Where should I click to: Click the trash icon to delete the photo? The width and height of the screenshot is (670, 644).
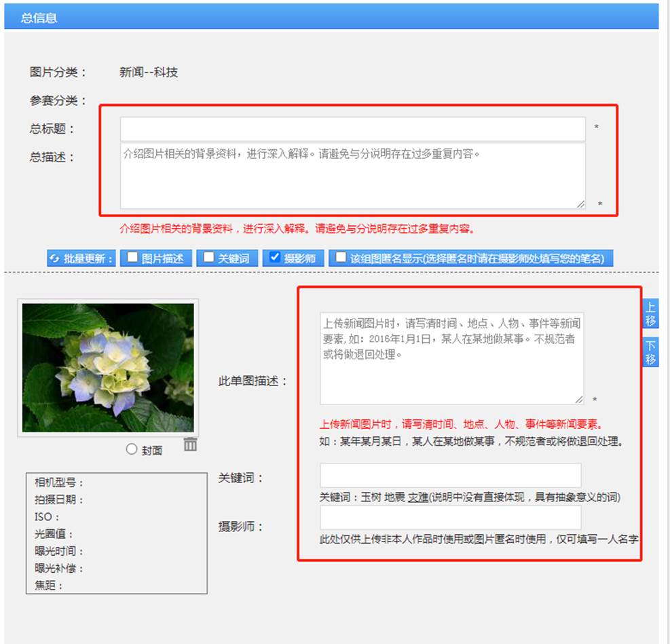(191, 444)
